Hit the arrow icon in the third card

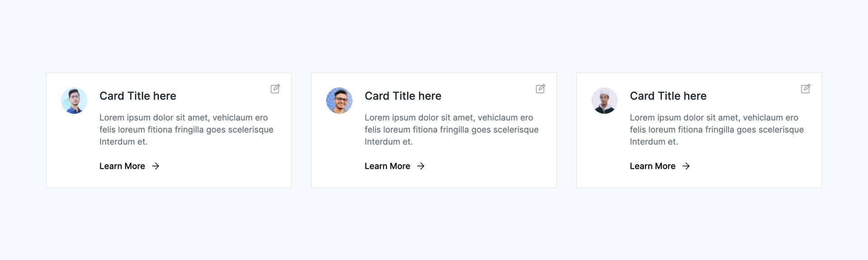(686, 166)
